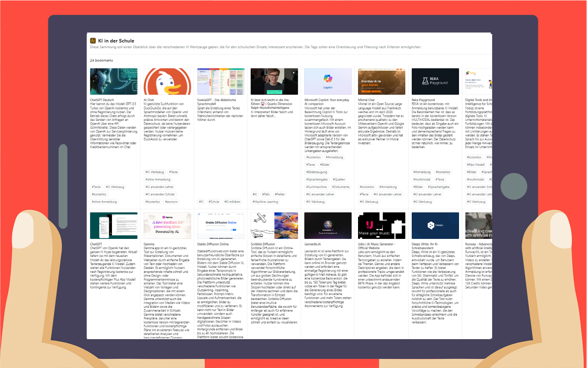Click the Udio Make your music thumbnail
This screenshot has height=368, width=588.
[381, 226]
